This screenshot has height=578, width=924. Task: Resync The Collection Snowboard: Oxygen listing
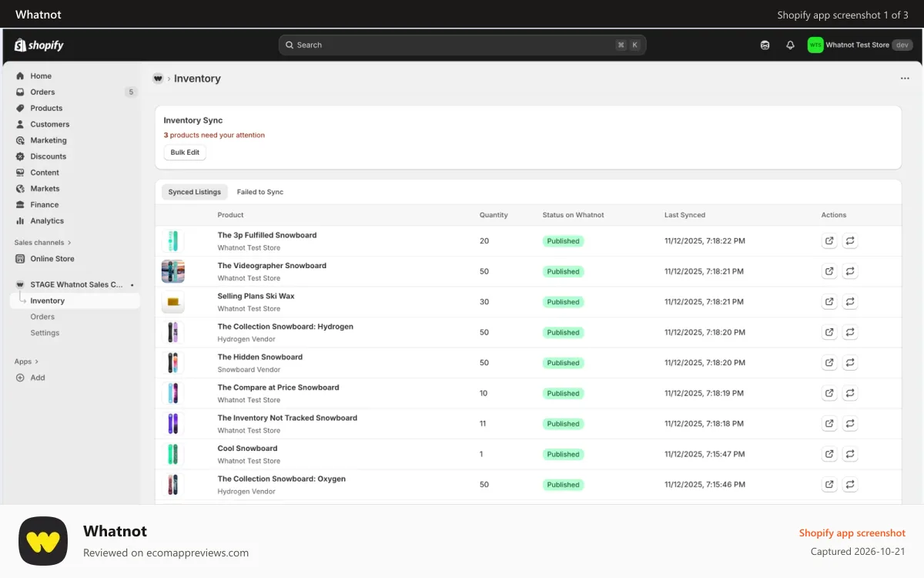[850, 485]
